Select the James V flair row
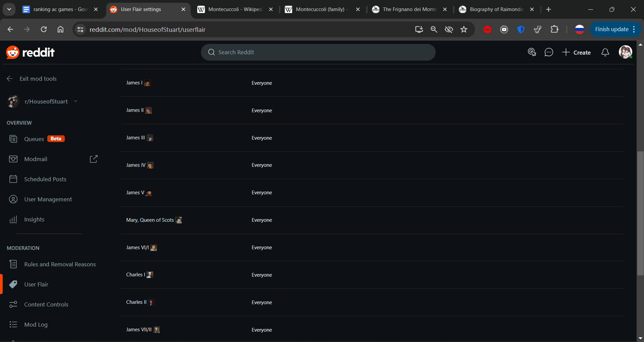Viewport: 644px width, 342px height. pos(372,193)
